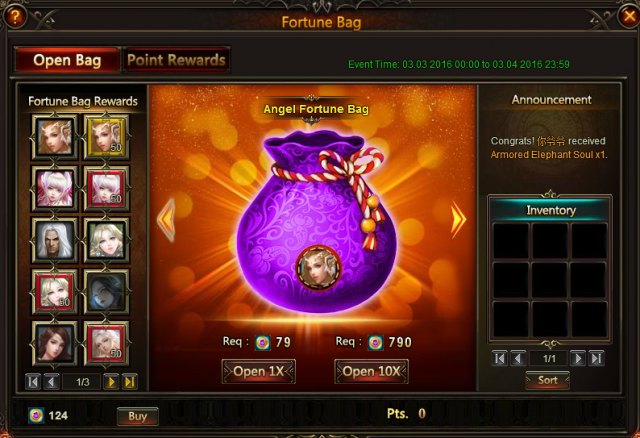Click the Open 1X button
The width and height of the screenshot is (640, 438).
click(259, 371)
